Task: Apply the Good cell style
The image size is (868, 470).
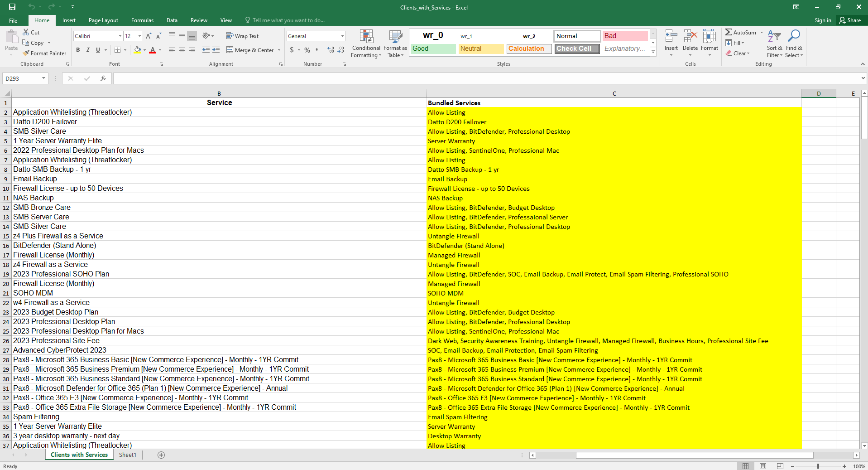Action: click(x=433, y=48)
